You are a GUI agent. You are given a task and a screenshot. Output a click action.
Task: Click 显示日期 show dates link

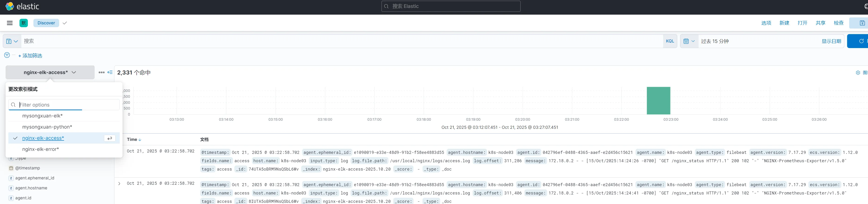click(x=831, y=41)
